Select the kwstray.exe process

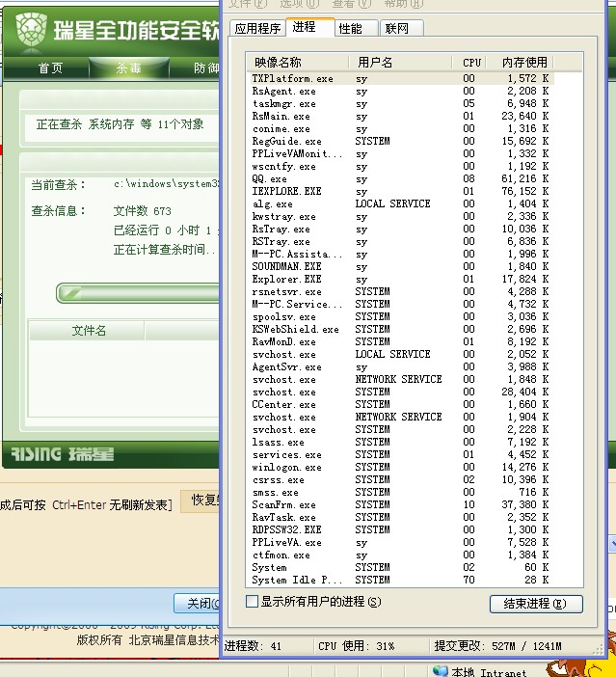tap(400, 216)
